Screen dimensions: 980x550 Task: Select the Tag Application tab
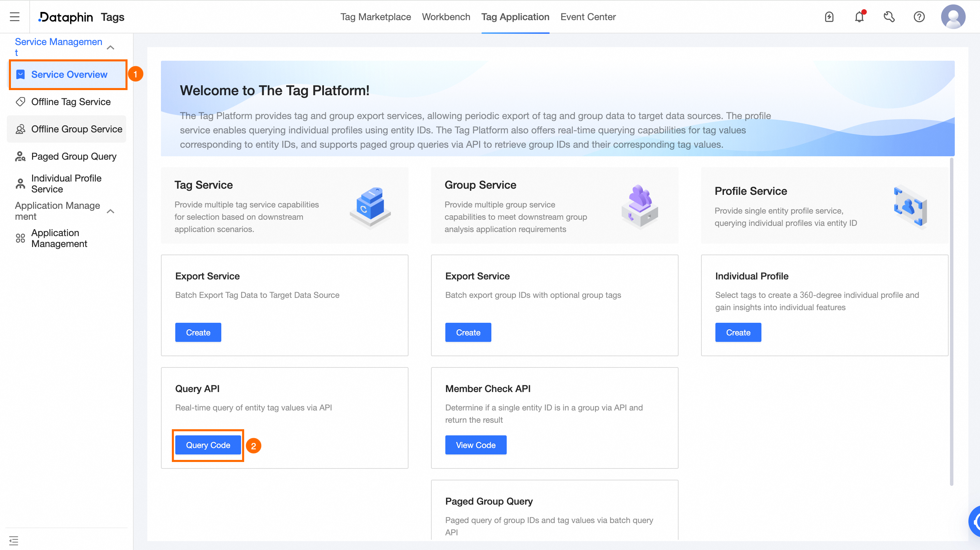[x=515, y=17]
